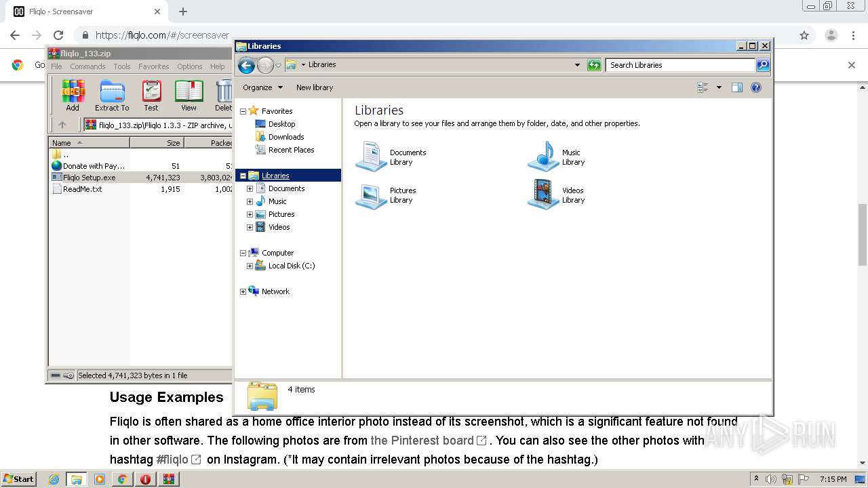Open the Pictures library icon

[x=371, y=195]
